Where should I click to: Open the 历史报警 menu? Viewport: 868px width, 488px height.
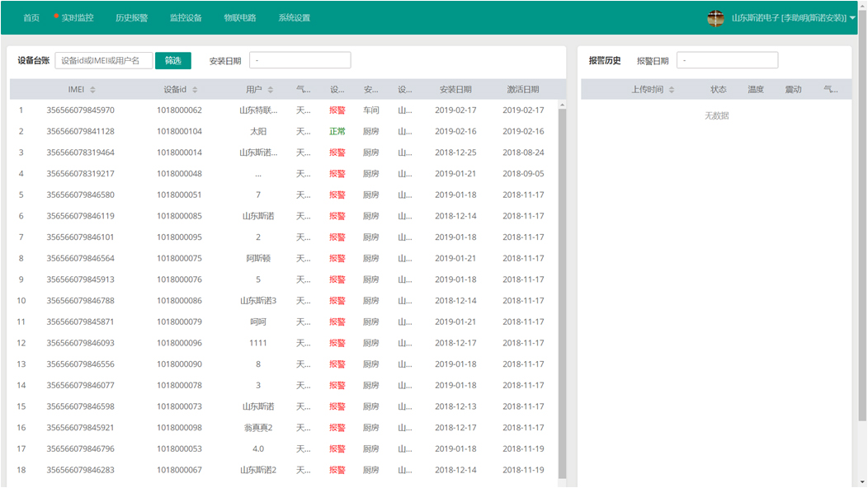pyautogui.click(x=131, y=18)
